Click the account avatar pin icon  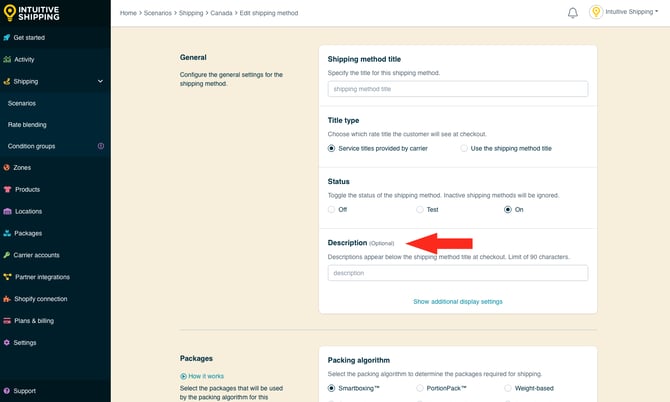tap(596, 12)
